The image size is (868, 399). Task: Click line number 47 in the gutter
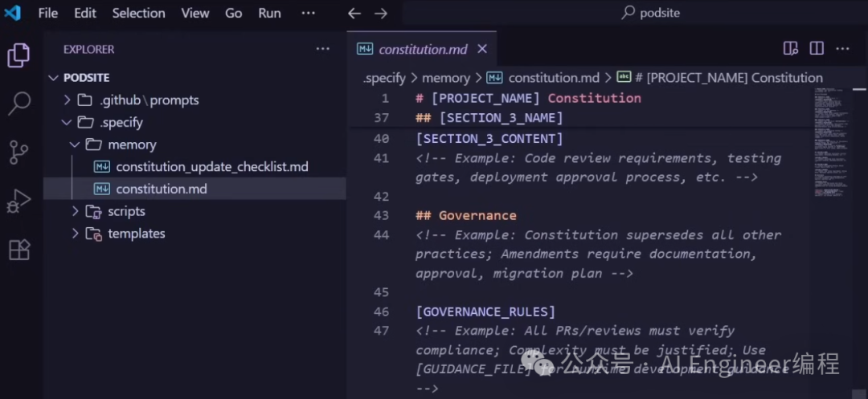coord(381,331)
